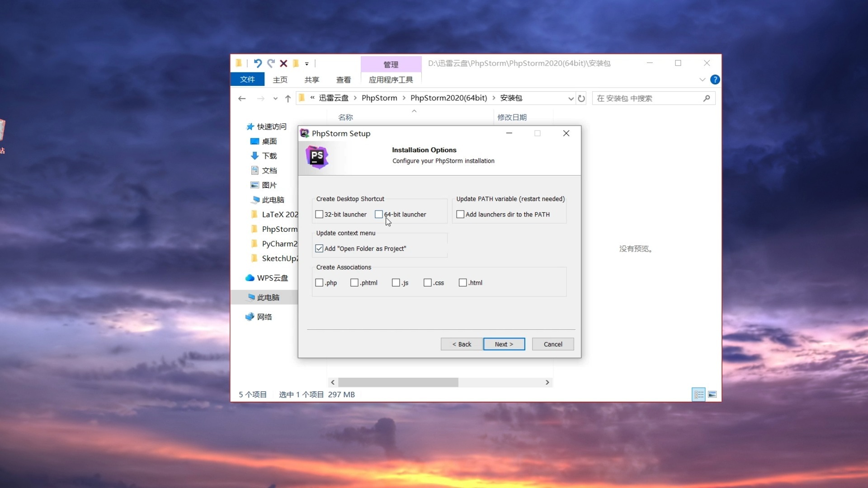
Task: Switch to large icons view
Action: pos(712,394)
